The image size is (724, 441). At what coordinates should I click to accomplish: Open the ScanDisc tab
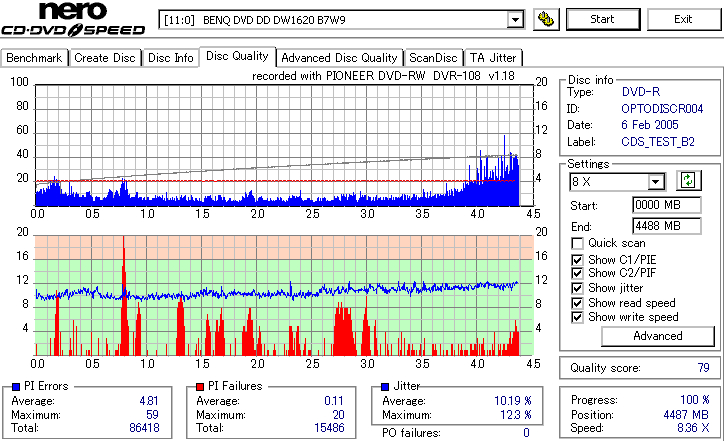click(x=433, y=58)
